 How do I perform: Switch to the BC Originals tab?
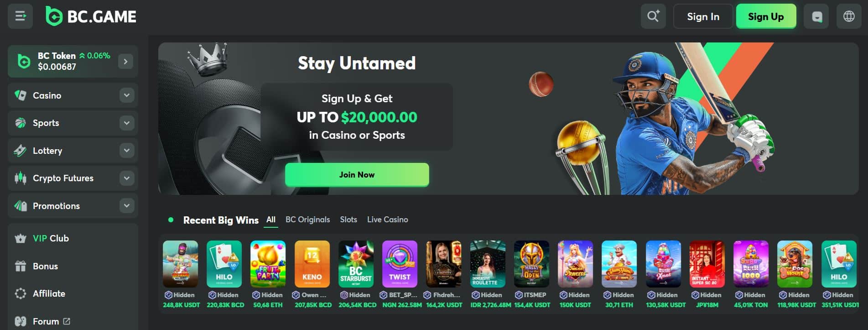pyautogui.click(x=307, y=220)
